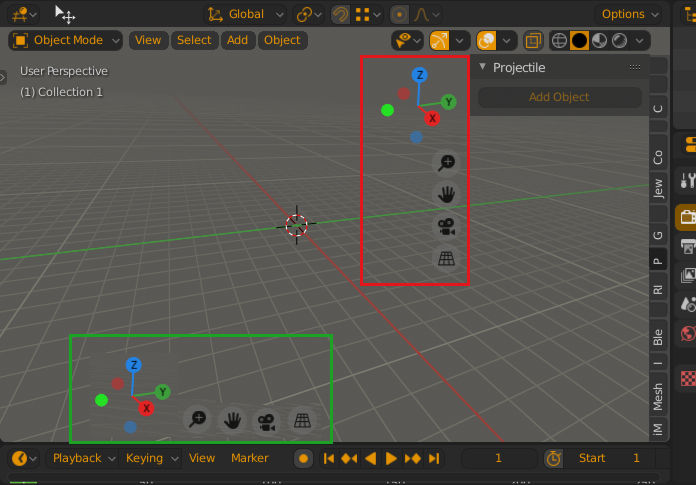
Task: Switch to the Mesh sidebar tab
Action: [x=658, y=396]
